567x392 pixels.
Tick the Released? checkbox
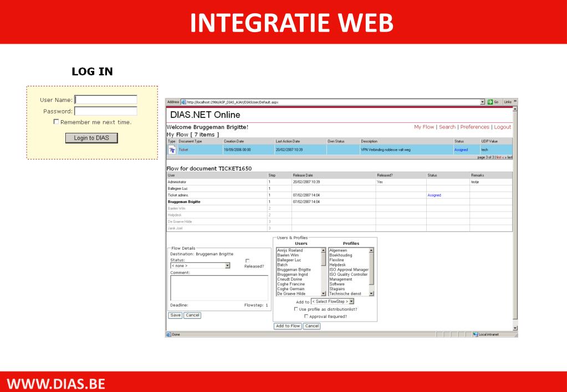(247, 261)
